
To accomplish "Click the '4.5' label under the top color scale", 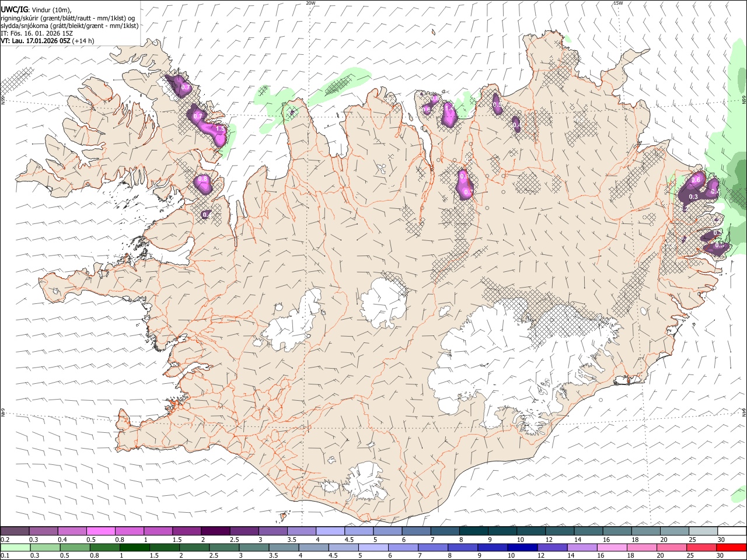I will (350, 540).
